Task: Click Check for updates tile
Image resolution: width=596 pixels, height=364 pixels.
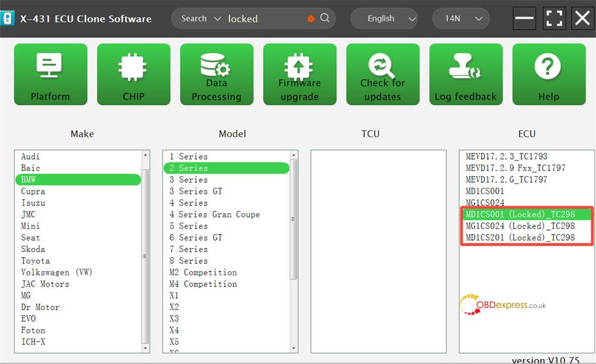Action: (x=383, y=74)
